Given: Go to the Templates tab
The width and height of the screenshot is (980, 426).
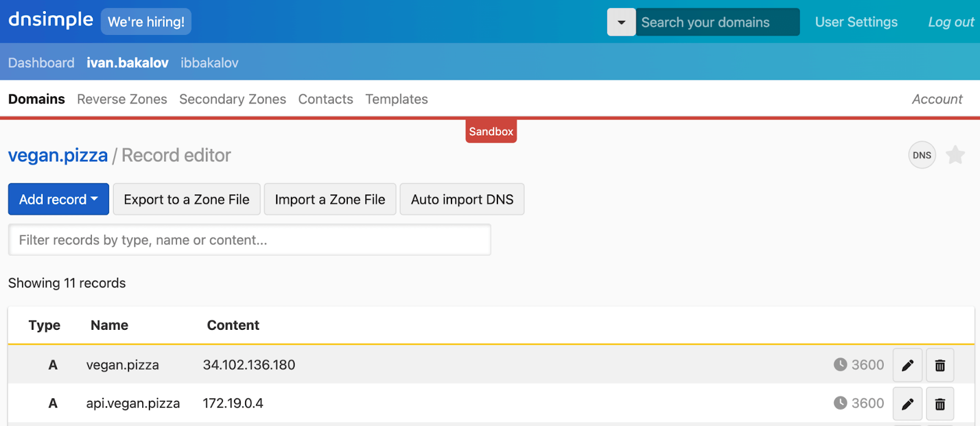Looking at the screenshot, I should pos(396,99).
